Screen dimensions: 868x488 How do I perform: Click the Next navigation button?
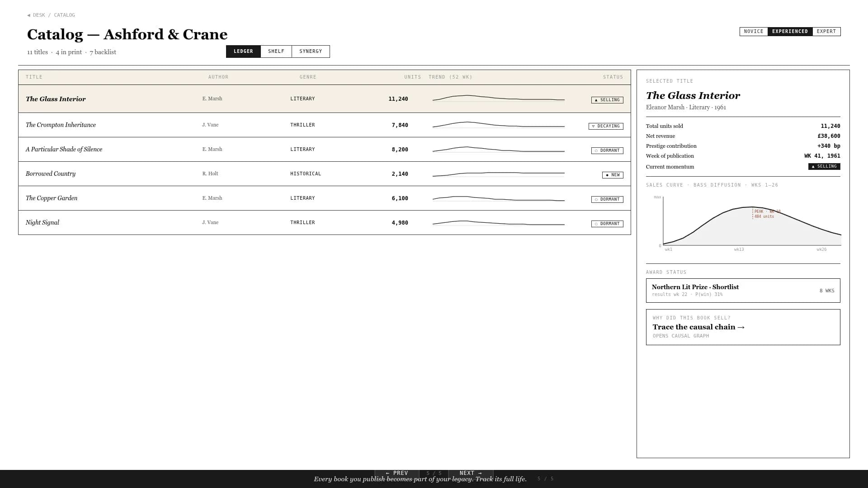471,473
